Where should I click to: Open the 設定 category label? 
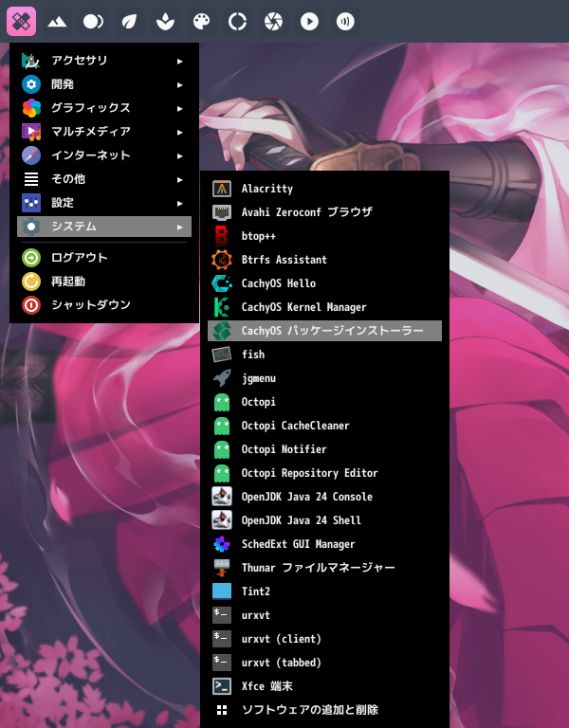[63, 203]
